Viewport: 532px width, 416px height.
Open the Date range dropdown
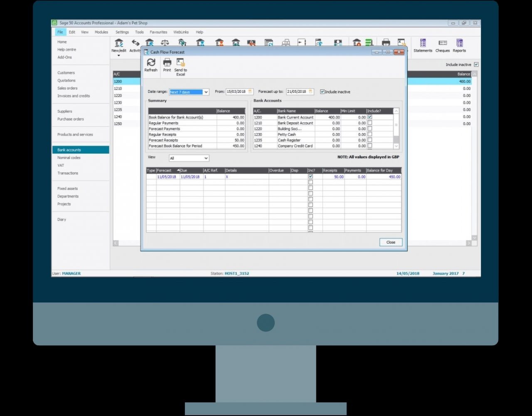click(x=206, y=92)
